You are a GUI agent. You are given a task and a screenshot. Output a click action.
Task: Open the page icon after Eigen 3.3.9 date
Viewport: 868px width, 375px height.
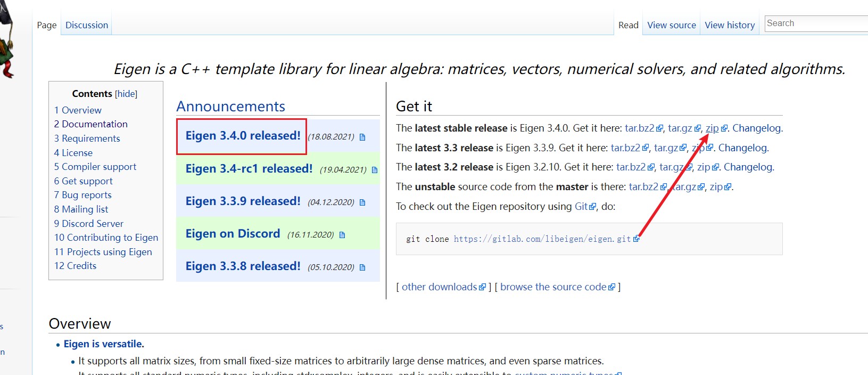coord(362,202)
